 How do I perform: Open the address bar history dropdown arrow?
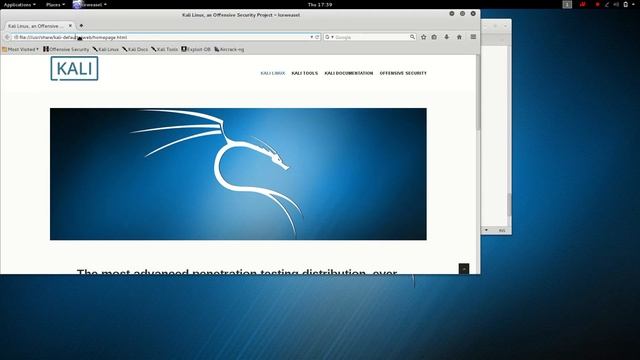(312, 37)
